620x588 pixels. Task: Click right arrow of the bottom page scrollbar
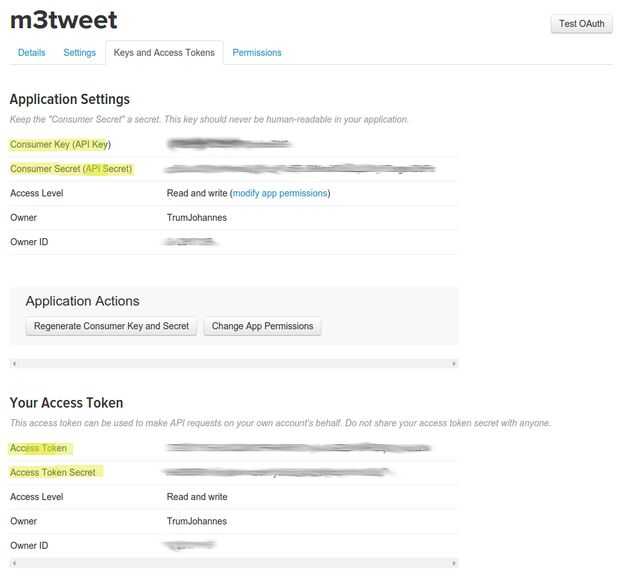pyautogui.click(x=455, y=564)
